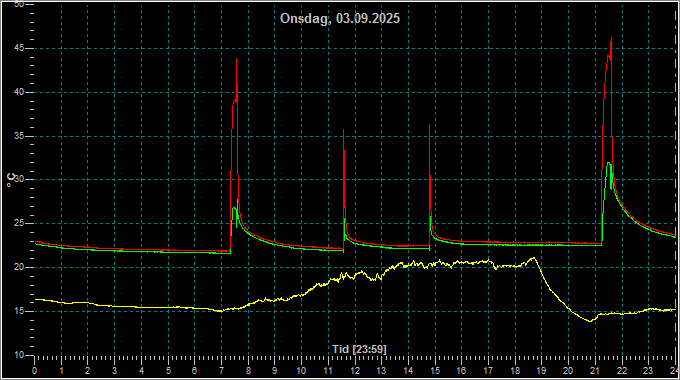This screenshot has width=680, height=380.
Task: Click the highest red peak after hour 21
Action: click(611, 38)
